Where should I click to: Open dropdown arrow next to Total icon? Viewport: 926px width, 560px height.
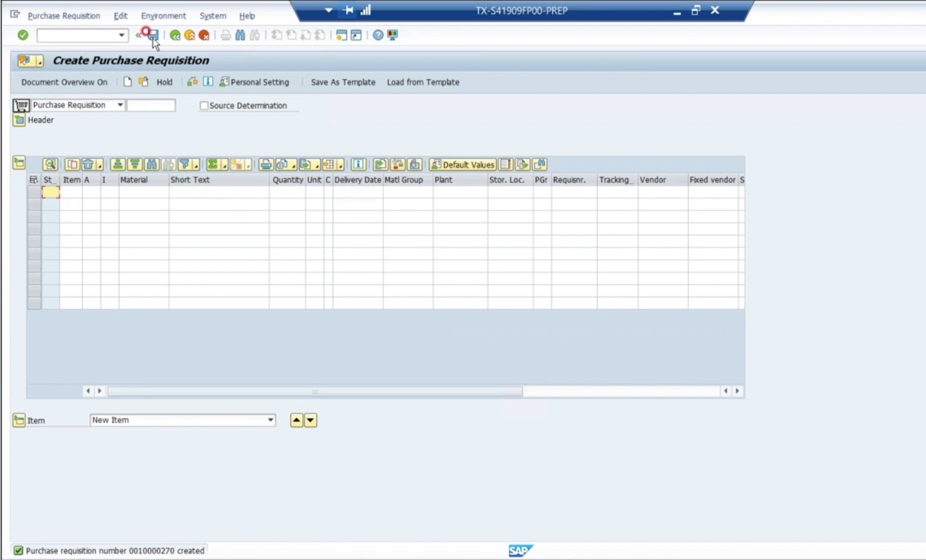225,164
